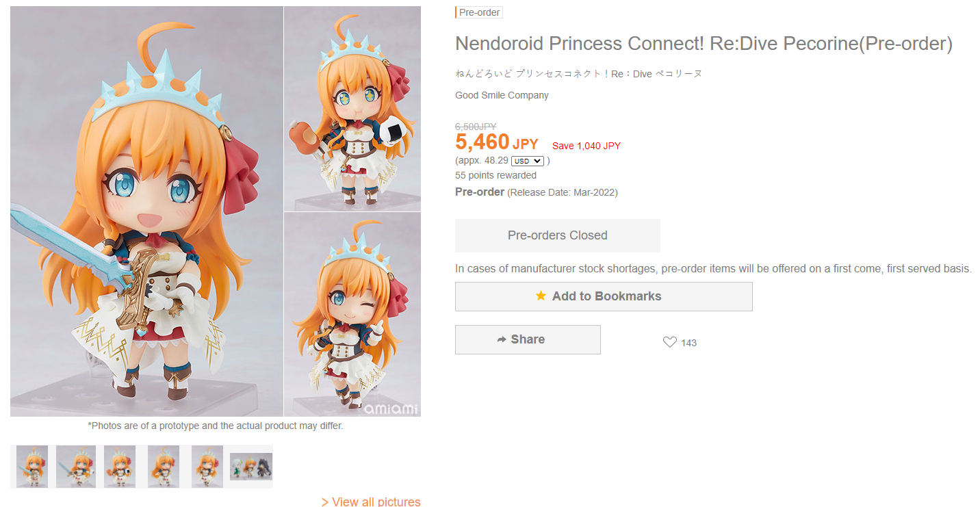
Task: Click the gold star bookmark icon
Action: pyautogui.click(x=541, y=296)
